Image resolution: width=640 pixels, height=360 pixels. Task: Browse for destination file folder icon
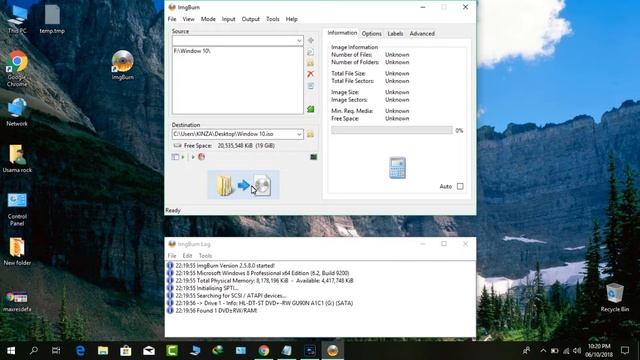point(310,134)
